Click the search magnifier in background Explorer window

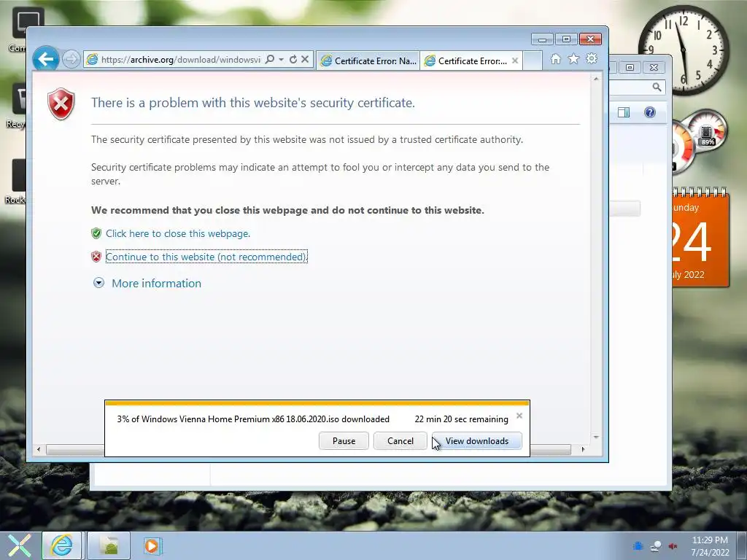tap(657, 87)
